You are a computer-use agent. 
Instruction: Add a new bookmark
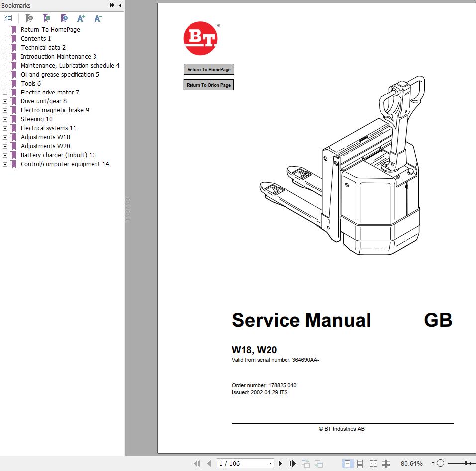[x=46, y=18]
